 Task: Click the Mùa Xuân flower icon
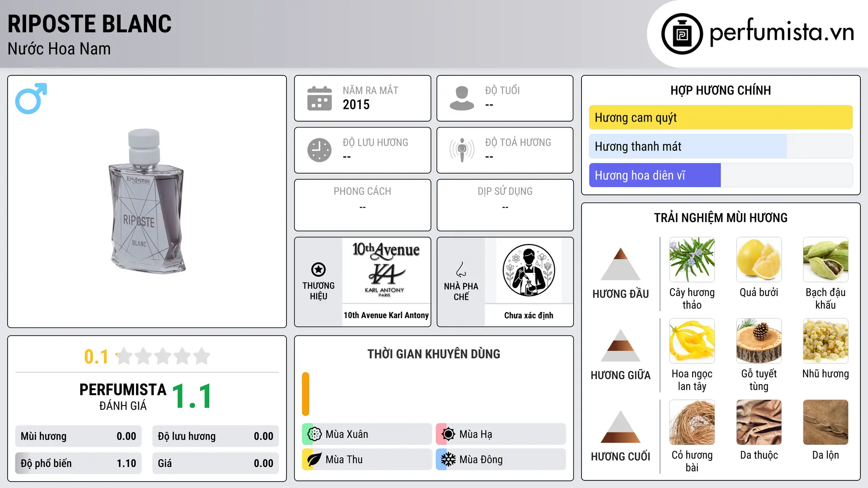pos(314,434)
